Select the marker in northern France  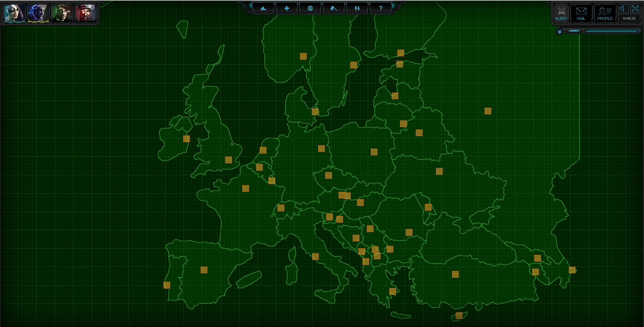coord(246,188)
